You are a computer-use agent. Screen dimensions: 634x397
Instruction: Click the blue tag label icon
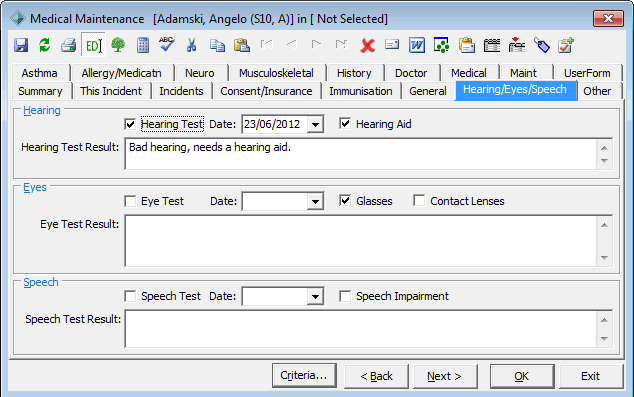pos(541,45)
